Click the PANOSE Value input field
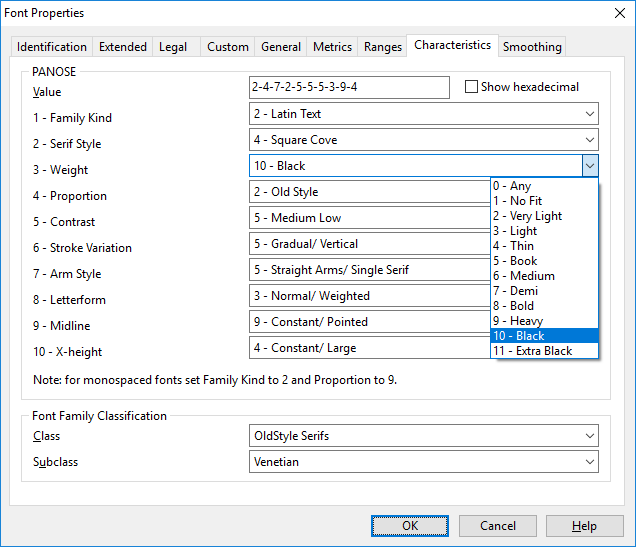This screenshot has width=636, height=547. click(349, 88)
